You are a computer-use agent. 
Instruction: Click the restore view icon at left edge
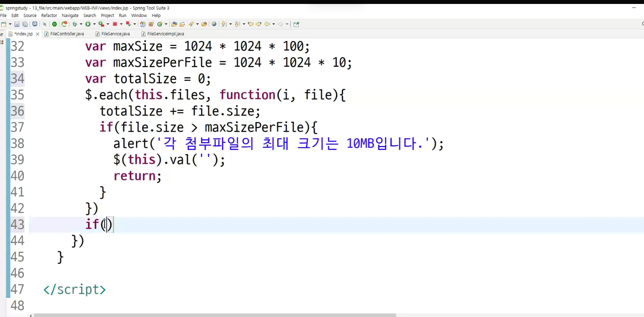coord(2,35)
